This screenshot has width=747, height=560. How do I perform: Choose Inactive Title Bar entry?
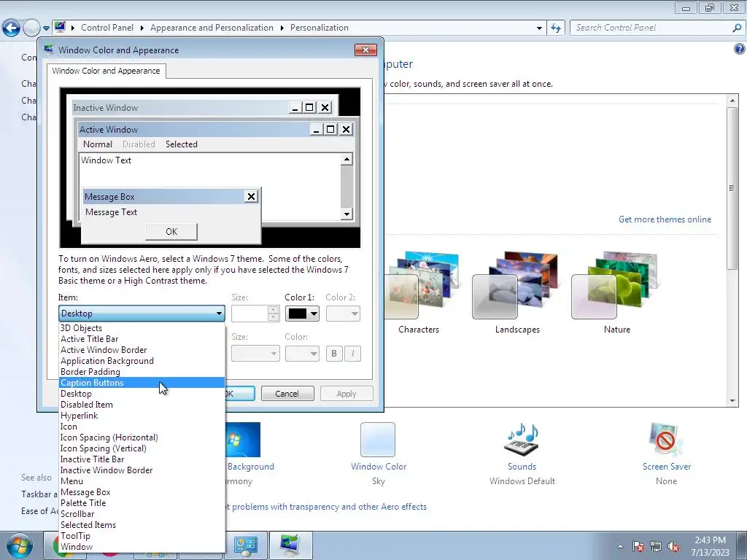(142, 459)
